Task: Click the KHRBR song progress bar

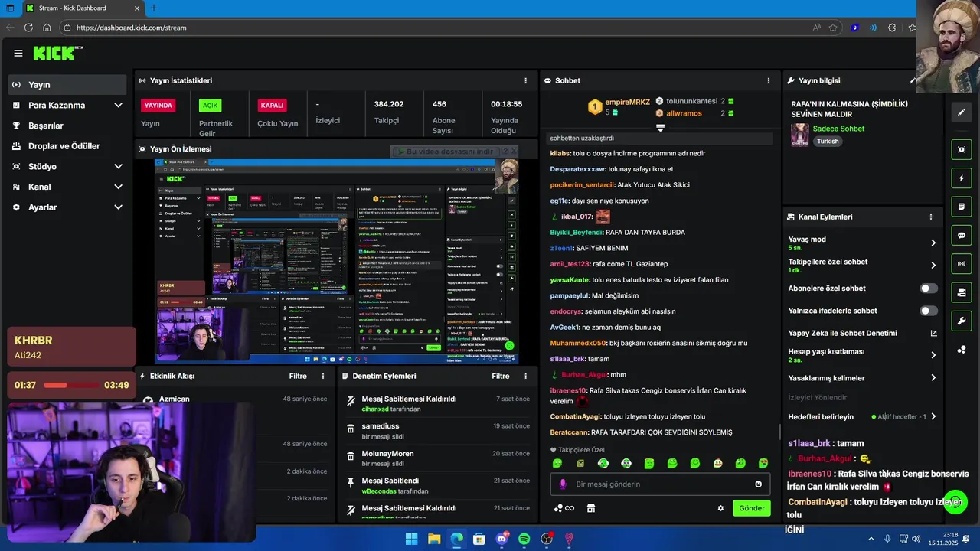Action: pyautogui.click(x=71, y=385)
